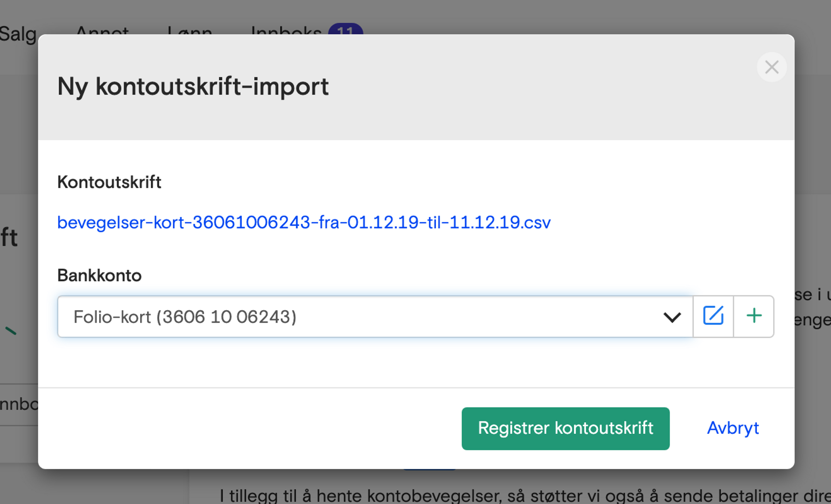Select the partially hidden Innboks tab at left
Viewport: 831px width, 504px height.
(19, 404)
